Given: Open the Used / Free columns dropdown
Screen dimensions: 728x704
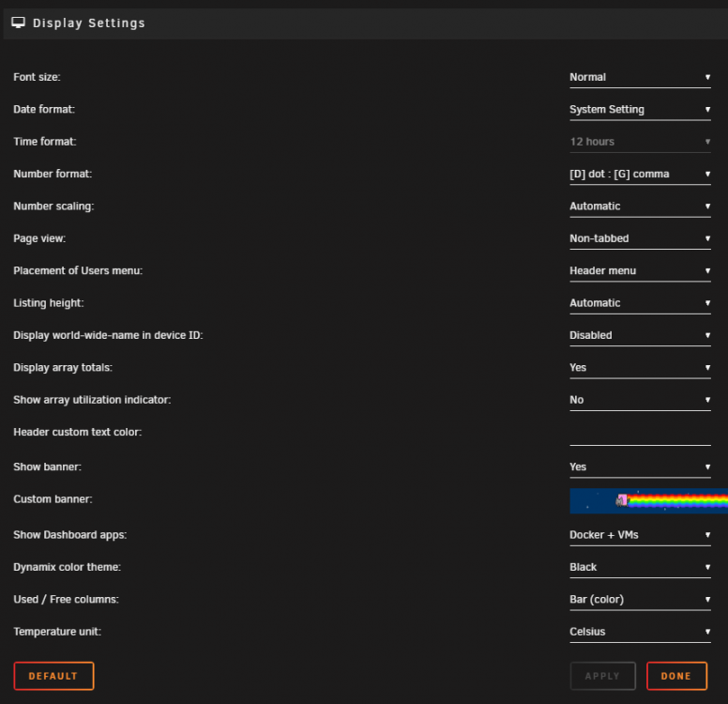Looking at the screenshot, I should (x=640, y=600).
